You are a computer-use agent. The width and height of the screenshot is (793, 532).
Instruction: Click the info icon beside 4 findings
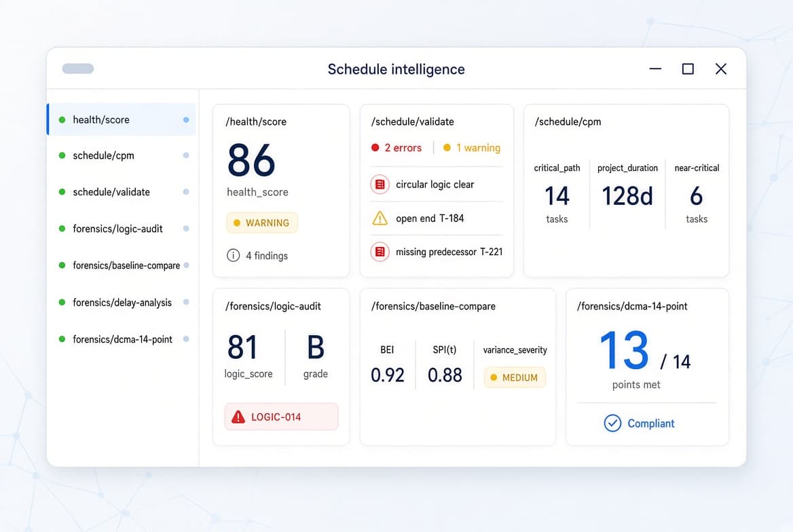[233, 255]
